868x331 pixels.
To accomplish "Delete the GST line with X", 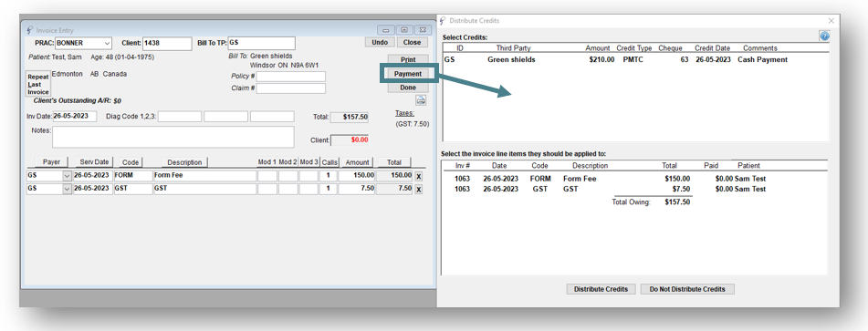I will click(419, 190).
